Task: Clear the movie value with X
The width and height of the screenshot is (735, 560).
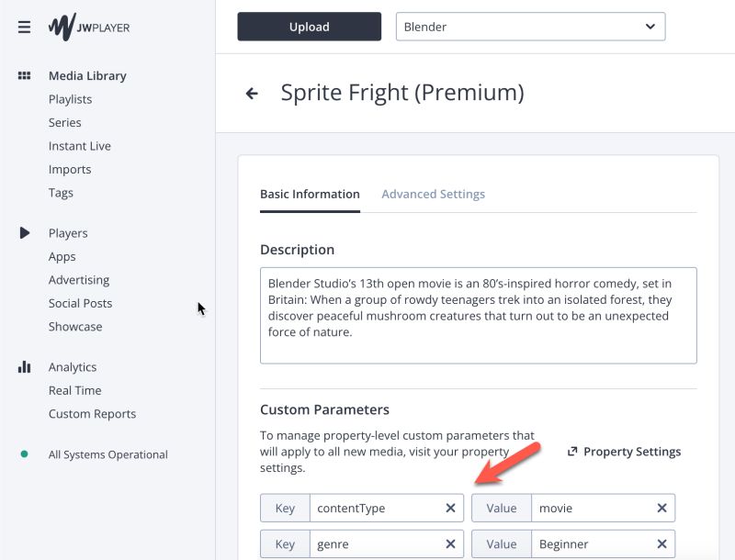Action: click(x=661, y=509)
